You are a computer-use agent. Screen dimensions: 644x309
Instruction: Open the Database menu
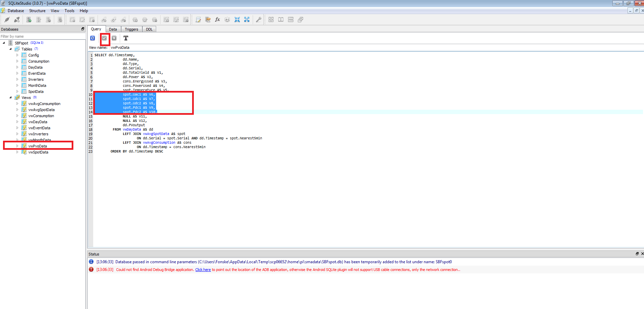tap(16, 11)
